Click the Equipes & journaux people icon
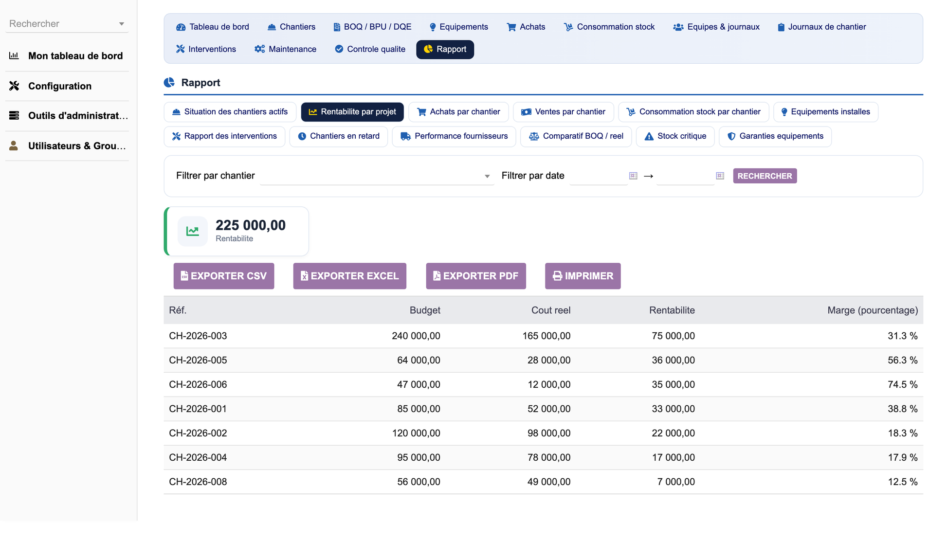The height and width of the screenshot is (560, 947). coord(678,27)
